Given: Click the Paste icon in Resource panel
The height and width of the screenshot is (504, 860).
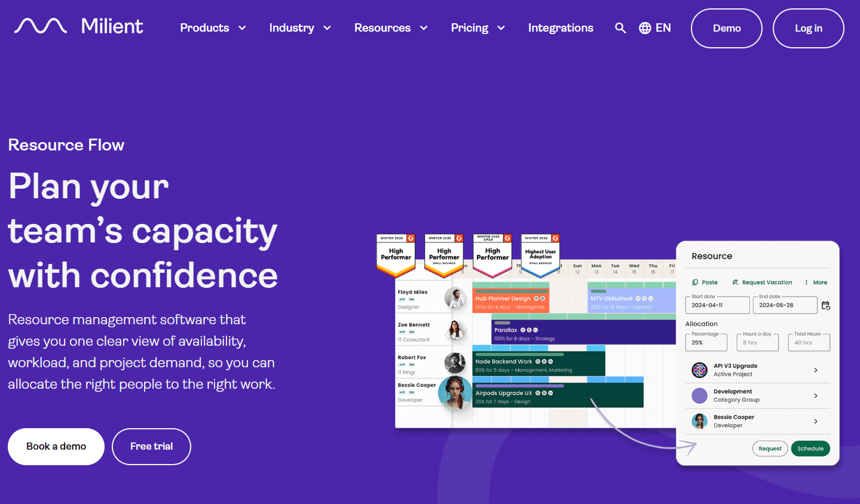Looking at the screenshot, I should click(695, 282).
